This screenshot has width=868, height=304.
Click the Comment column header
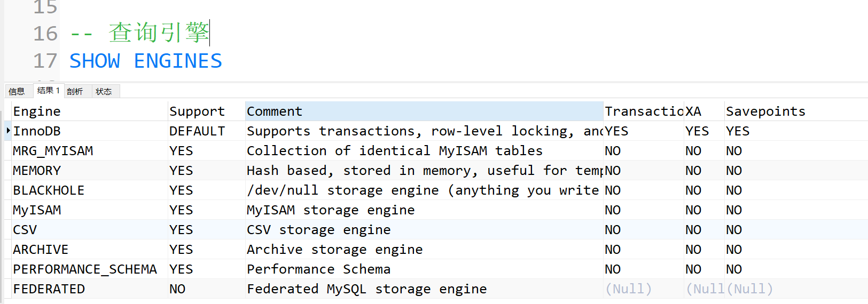(x=424, y=111)
